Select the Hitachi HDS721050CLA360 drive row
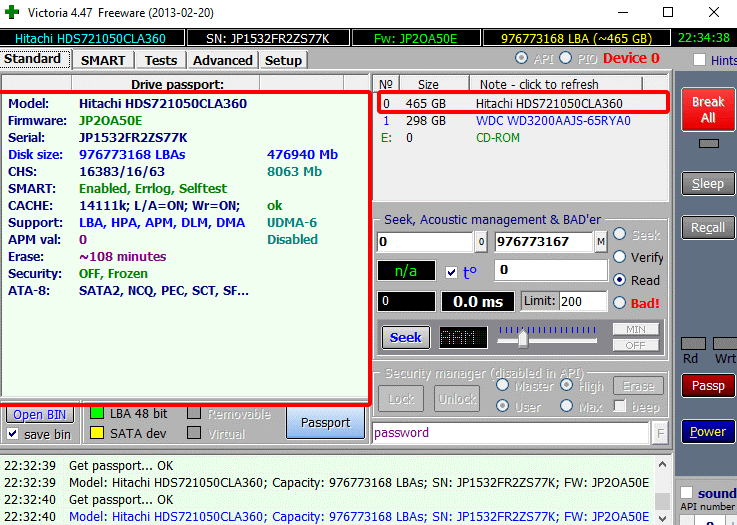This screenshot has width=737, height=525. tap(522, 103)
